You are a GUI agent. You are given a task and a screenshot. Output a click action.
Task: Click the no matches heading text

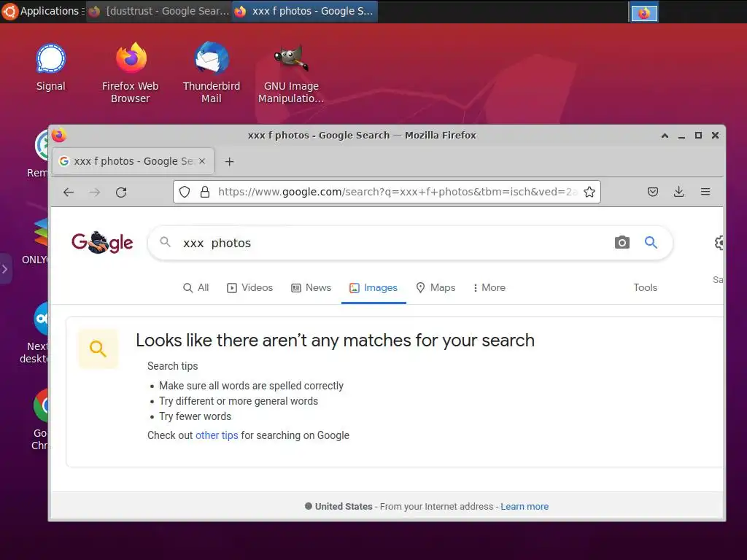point(335,341)
